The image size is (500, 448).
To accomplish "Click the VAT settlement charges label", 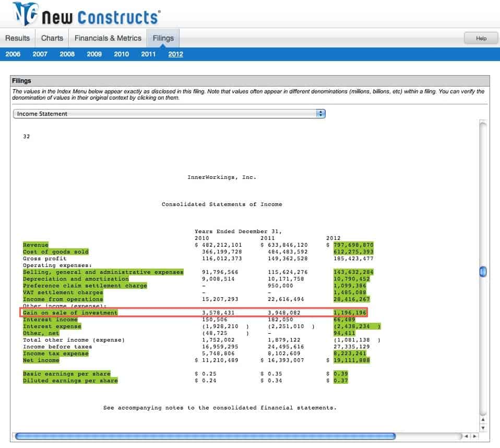I will click(63, 292).
